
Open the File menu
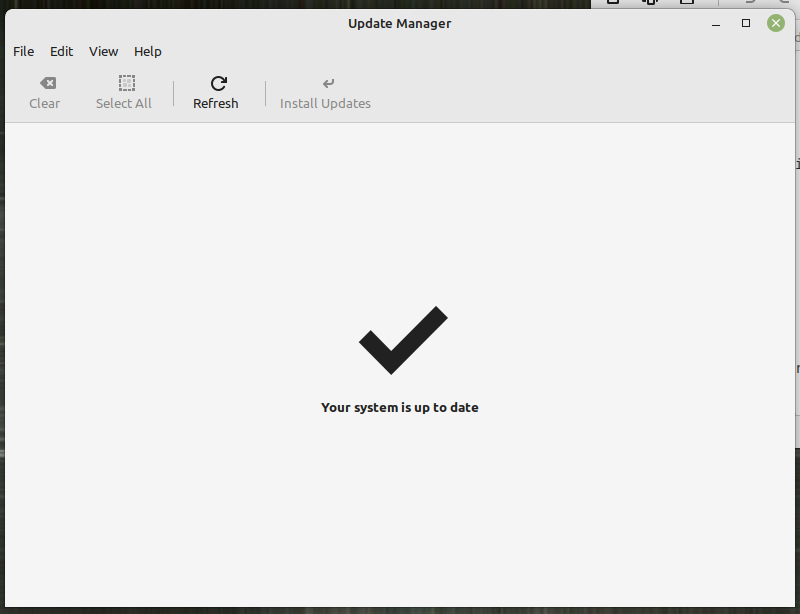coord(23,52)
